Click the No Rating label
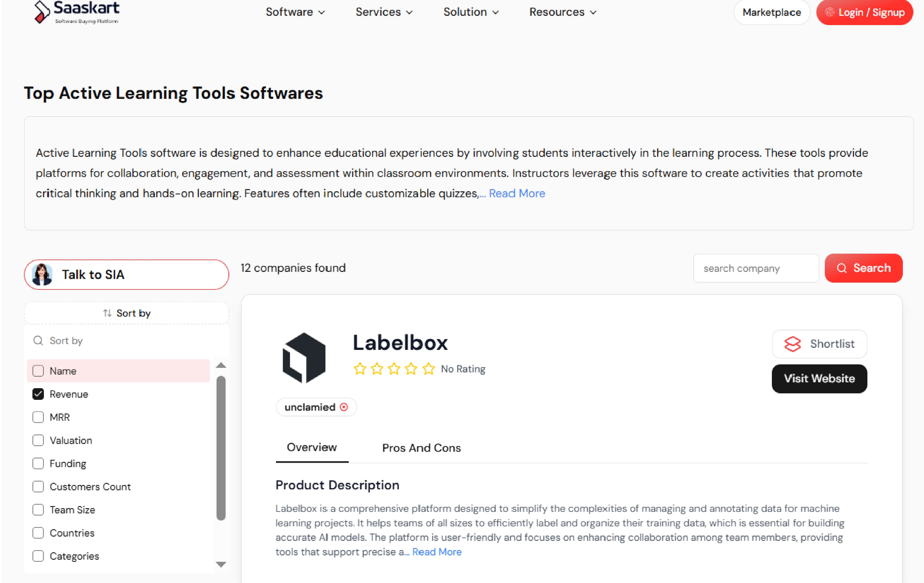 (463, 369)
